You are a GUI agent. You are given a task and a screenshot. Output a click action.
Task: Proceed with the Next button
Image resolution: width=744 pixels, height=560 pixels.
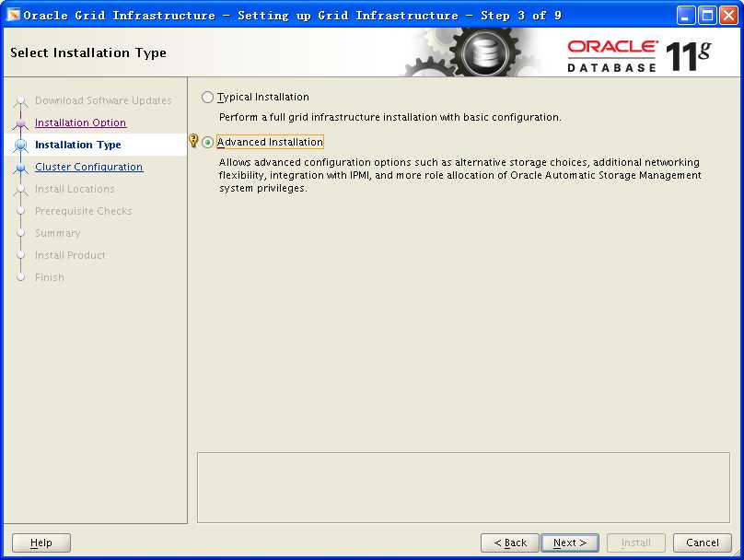point(570,542)
